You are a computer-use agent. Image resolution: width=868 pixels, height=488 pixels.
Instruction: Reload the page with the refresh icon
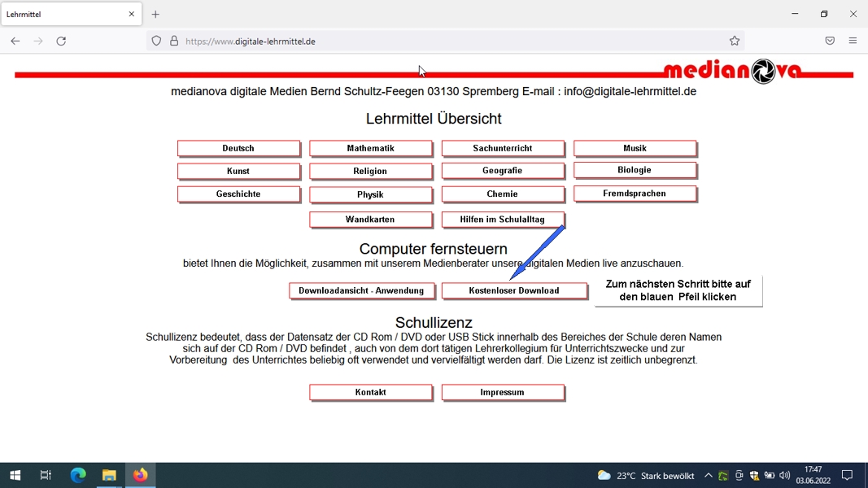(x=61, y=41)
